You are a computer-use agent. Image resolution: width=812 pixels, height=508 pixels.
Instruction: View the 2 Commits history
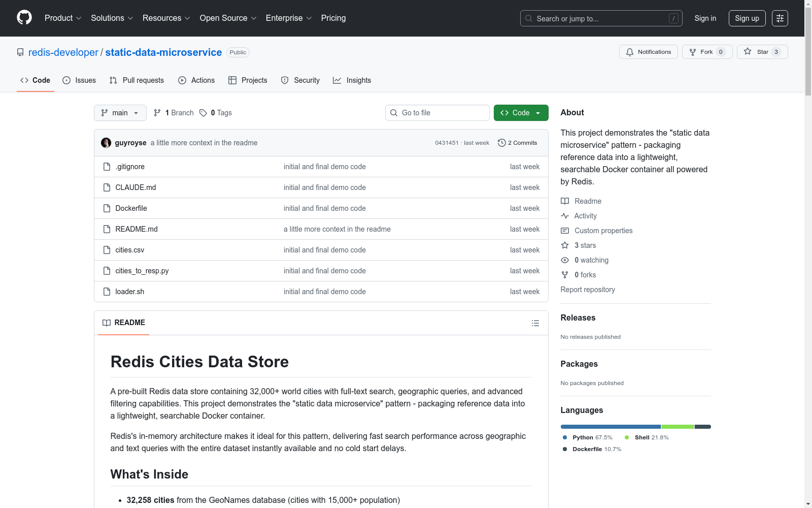coord(518,143)
